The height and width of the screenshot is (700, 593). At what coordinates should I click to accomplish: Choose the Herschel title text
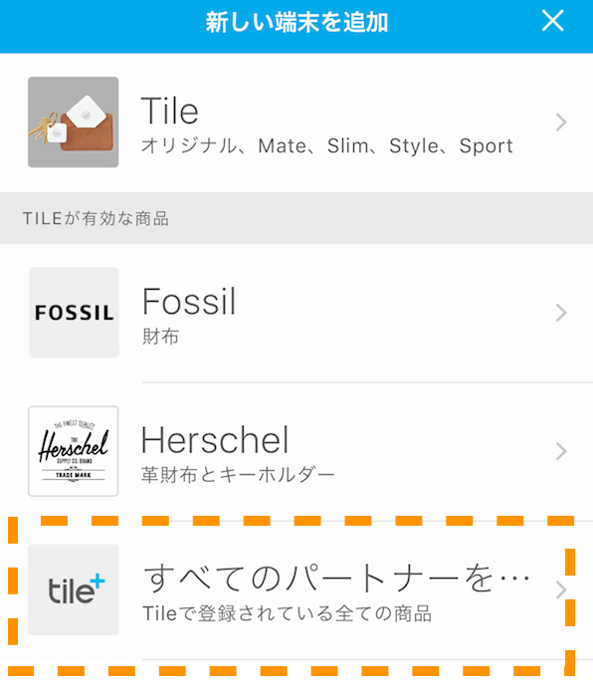(215, 440)
